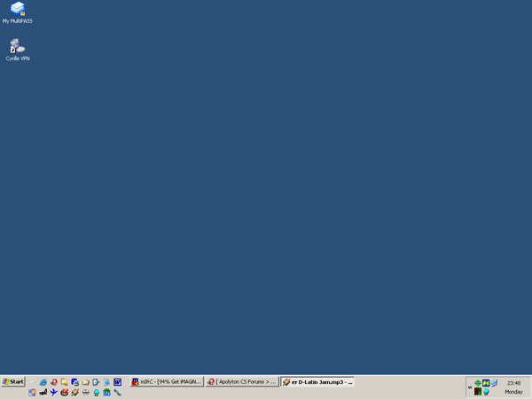Click the yellow folder icon in Quick Launch
This screenshot has width=532, height=399.
tap(85, 382)
